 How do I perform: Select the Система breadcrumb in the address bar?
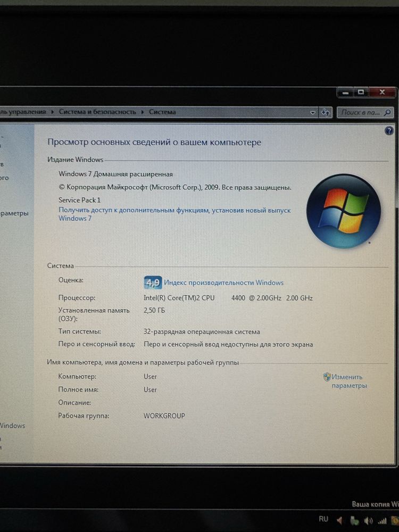click(x=162, y=112)
